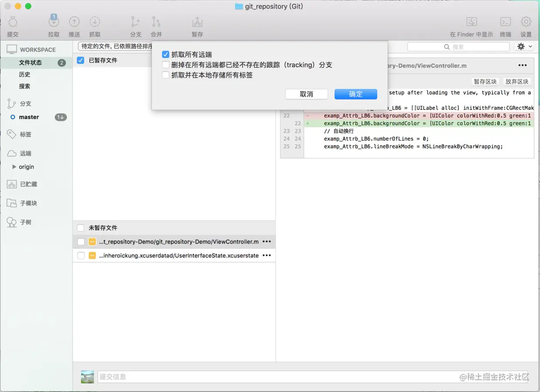540x392 pixels.
Task: Click the WORKSPACE monitor icon in sidebar
Action: point(12,50)
